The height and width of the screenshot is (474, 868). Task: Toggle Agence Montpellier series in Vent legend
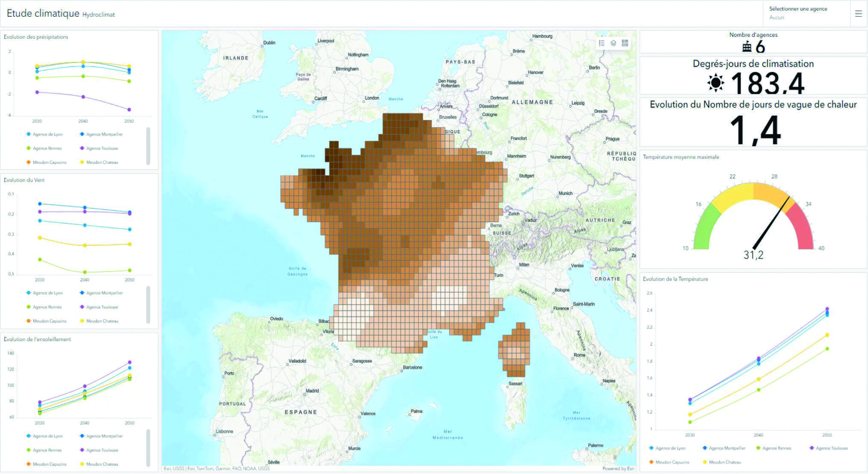[x=101, y=293]
